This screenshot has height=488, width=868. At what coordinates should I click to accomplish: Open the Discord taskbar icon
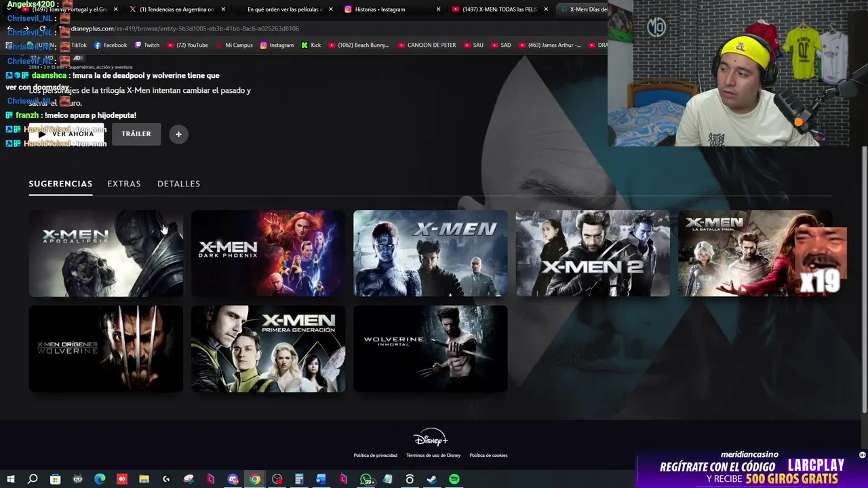[233, 479]
